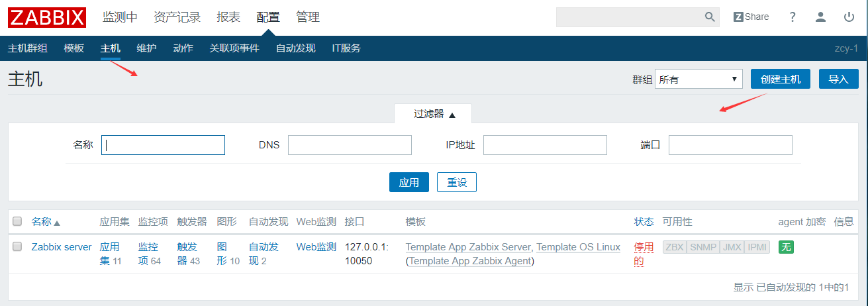Focus the DNS filter field
The width and height of the screenshot is (868, 306).
350,145
